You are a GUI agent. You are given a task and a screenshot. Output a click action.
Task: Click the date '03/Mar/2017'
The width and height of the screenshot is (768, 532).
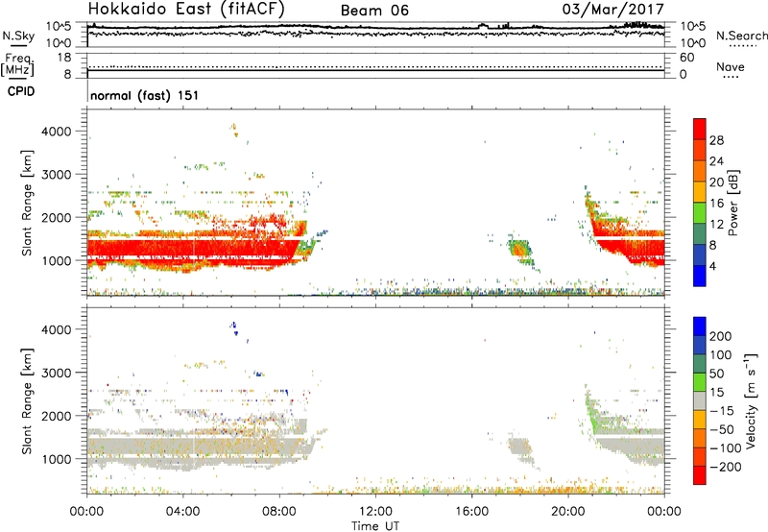(612, 9)
